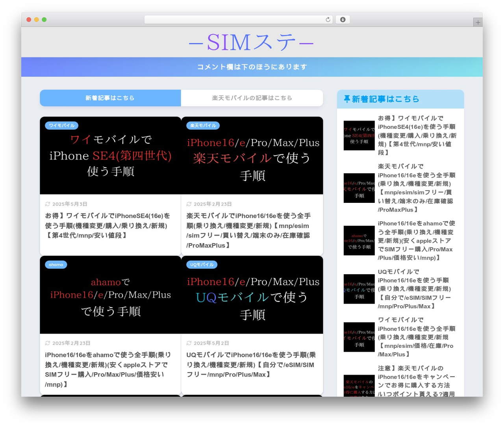504x427 pixels.
Task: Click the 楽天モバイル category tag
Action: point(203,126)
